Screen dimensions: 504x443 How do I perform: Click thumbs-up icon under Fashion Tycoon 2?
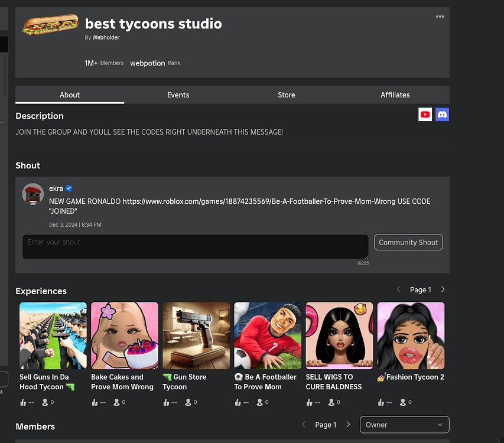[381, 402]
